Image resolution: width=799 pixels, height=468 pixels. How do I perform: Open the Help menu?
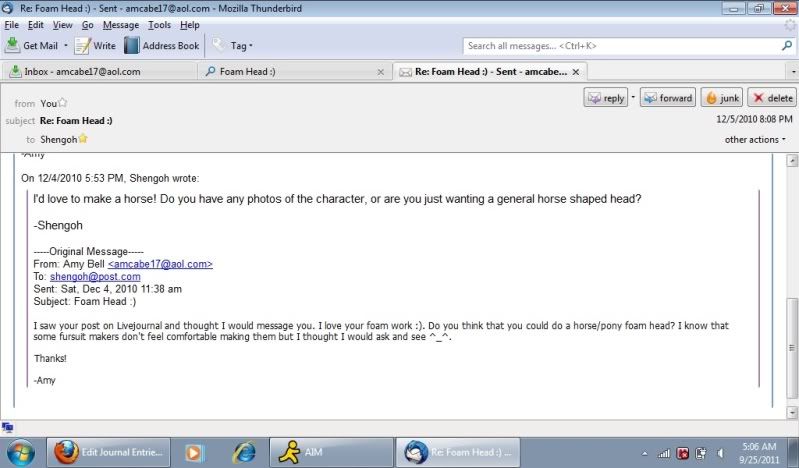coord(190,25)
